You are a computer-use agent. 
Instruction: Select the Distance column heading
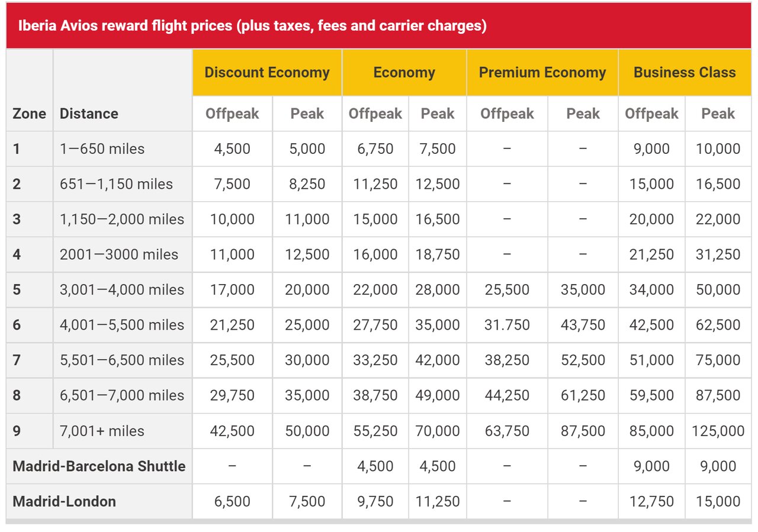tap(89, 114)
